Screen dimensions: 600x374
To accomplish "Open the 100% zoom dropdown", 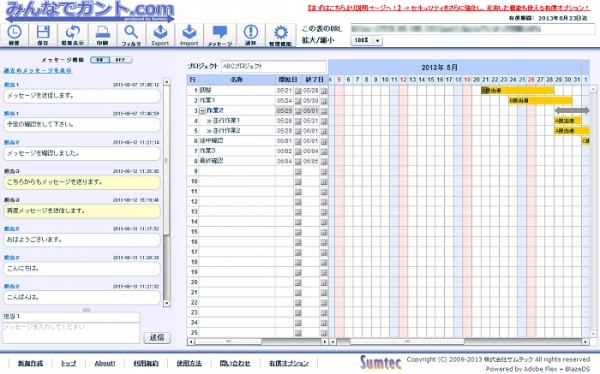I will coord(366,41).
